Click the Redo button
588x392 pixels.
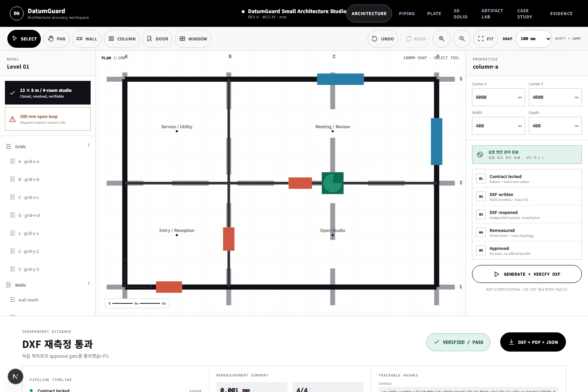coord(416,39)
